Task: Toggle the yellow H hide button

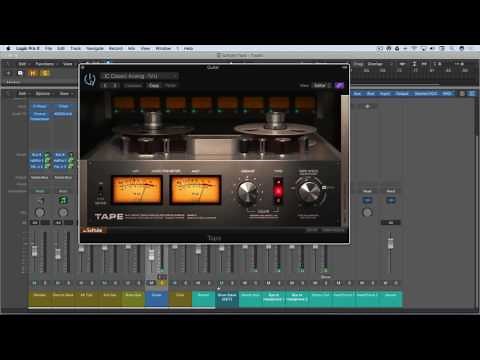Action: (x=33, y=73)
